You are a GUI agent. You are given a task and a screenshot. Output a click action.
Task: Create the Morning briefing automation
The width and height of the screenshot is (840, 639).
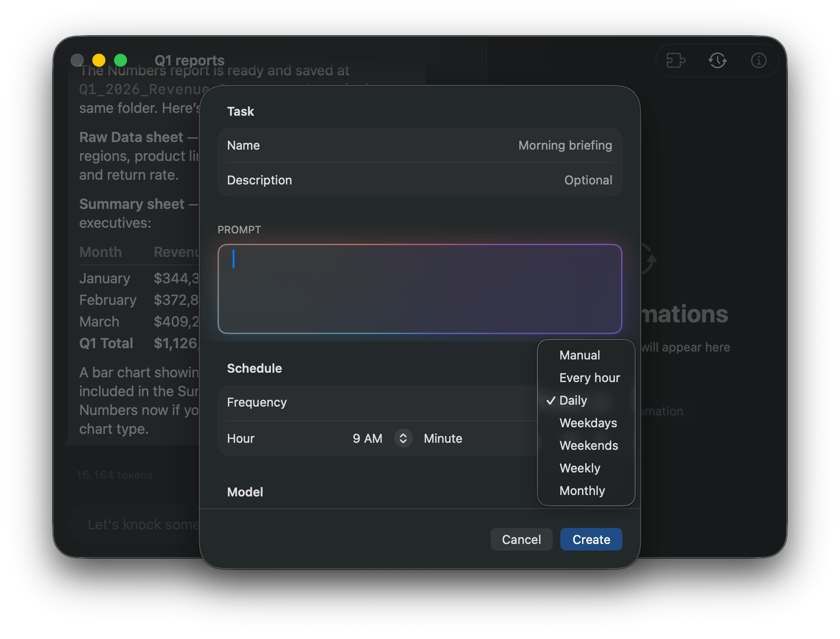[x=591, y=539]
